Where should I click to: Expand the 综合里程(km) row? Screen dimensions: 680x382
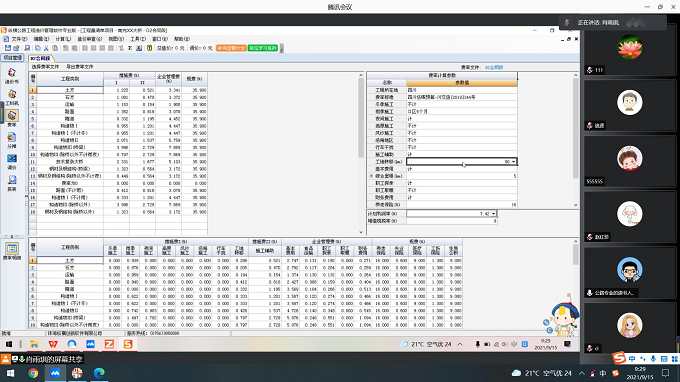pyautogui.click(x=371, y=176)
